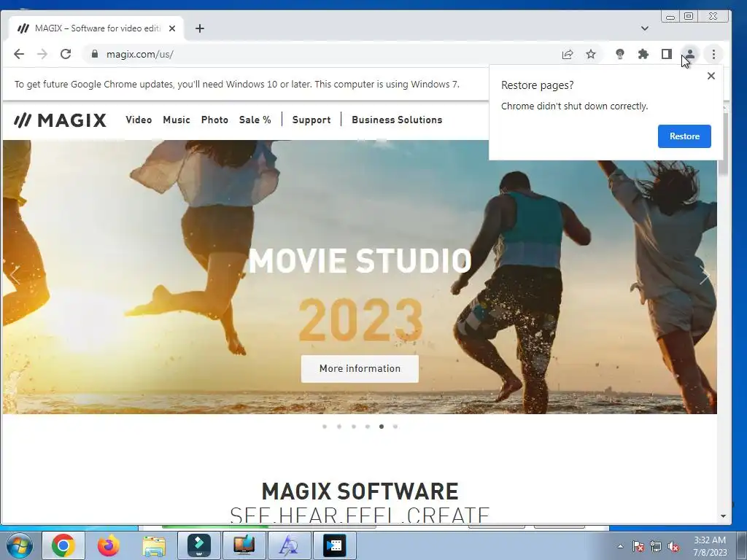The height and width of the screenshot is (560, 747).
Task: Open the Video menu
Action: click(139, 120)
